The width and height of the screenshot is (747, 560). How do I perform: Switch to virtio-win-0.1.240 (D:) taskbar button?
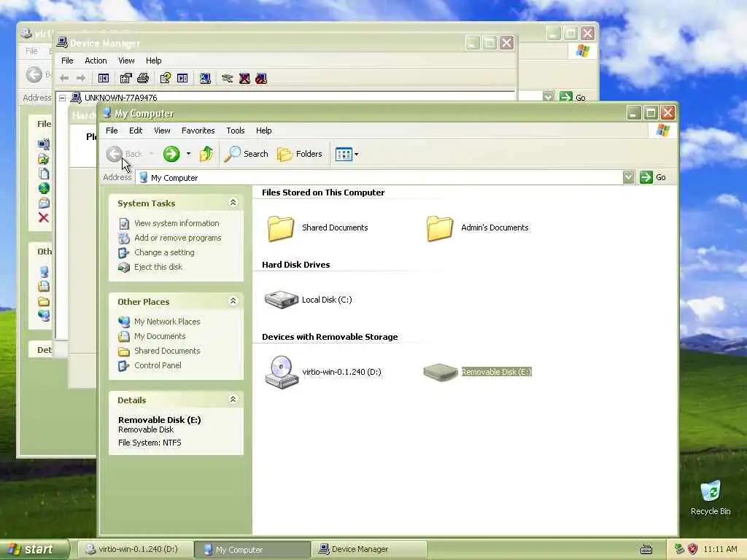point(135,549)
